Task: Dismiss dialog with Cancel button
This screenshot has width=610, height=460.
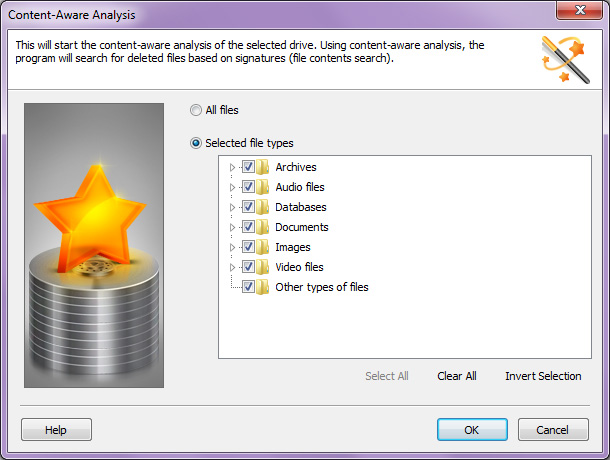Action: click(x=553, y=430)
